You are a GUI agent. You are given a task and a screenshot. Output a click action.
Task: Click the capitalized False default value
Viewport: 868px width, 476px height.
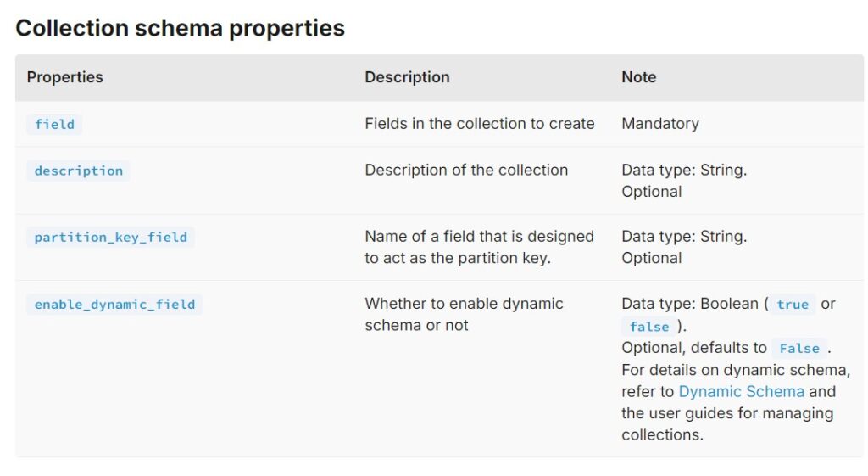798,348
